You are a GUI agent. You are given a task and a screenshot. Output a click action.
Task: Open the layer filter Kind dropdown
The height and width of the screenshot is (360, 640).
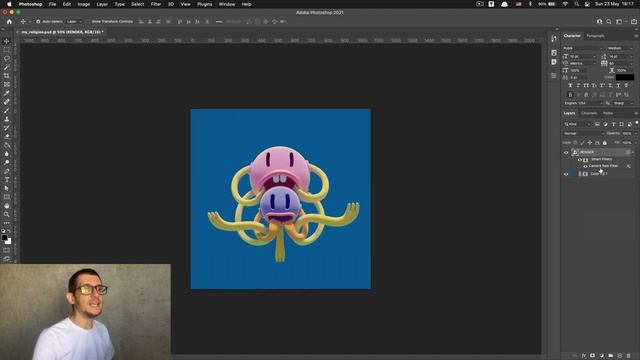(577, 124)
